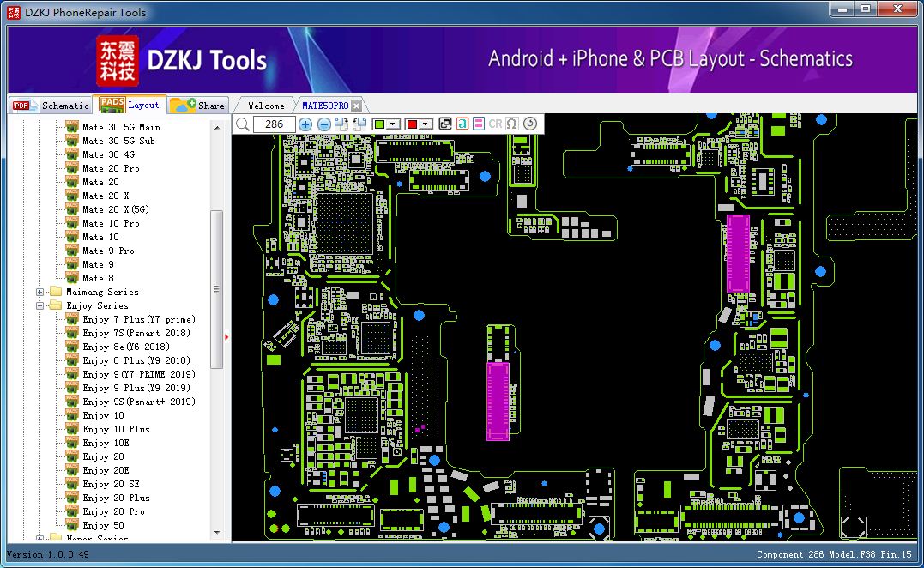Open the green color dropdown arrow
Viewport: 924px width, 568px height.
click(393, 124)
